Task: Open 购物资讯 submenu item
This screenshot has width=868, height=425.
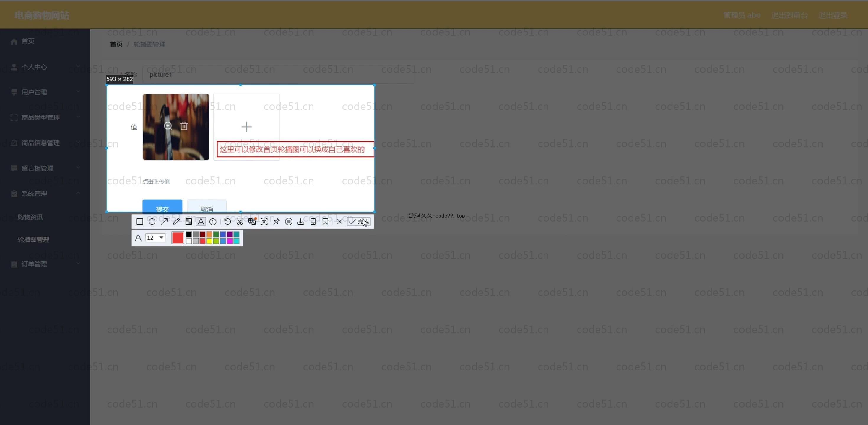Action: click(45, 217)
